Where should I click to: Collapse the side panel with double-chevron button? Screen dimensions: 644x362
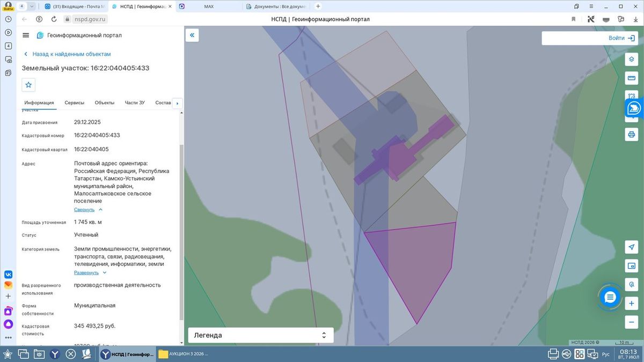point(192,35)
